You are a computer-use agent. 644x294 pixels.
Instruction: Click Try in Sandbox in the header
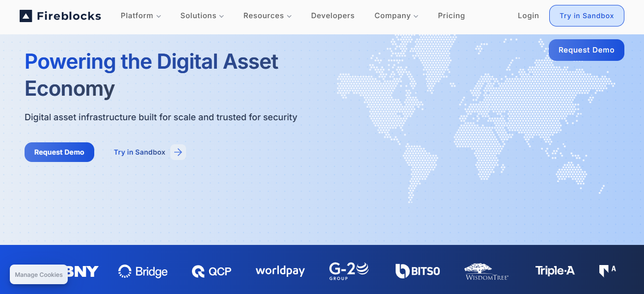pyautogui.click(x=587, y=16)
